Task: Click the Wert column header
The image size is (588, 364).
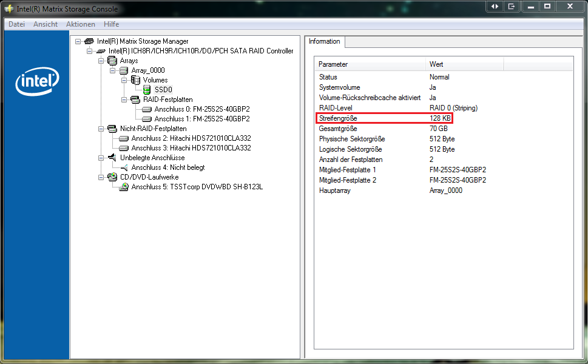Action: point(465,64)
